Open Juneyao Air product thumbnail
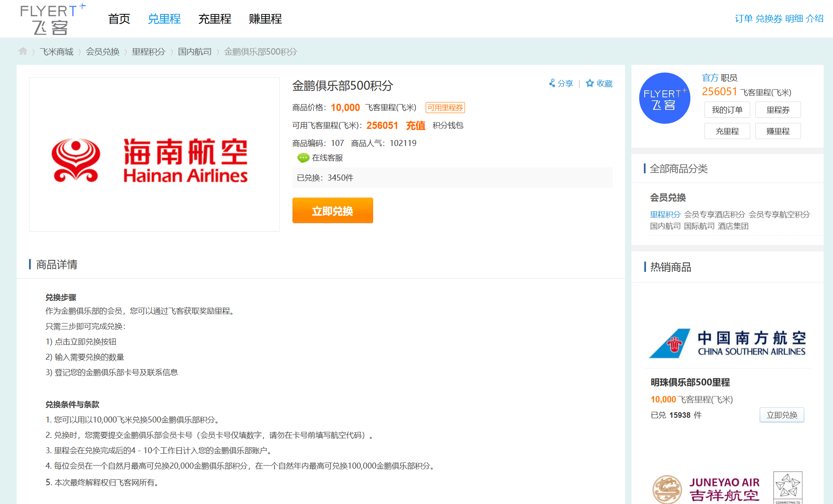Image resolution: width=833 pixels, height=504 pixels. pyautogui.click(x=728, y=487)
